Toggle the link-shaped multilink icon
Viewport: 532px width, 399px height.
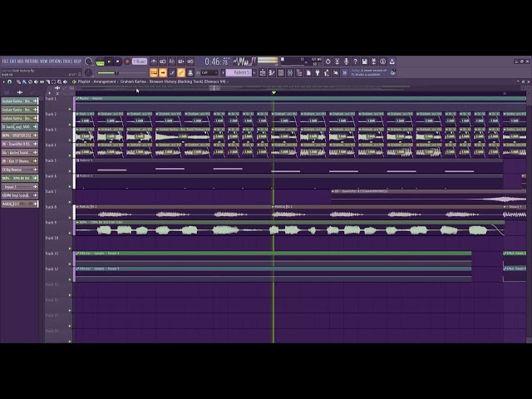181,72
